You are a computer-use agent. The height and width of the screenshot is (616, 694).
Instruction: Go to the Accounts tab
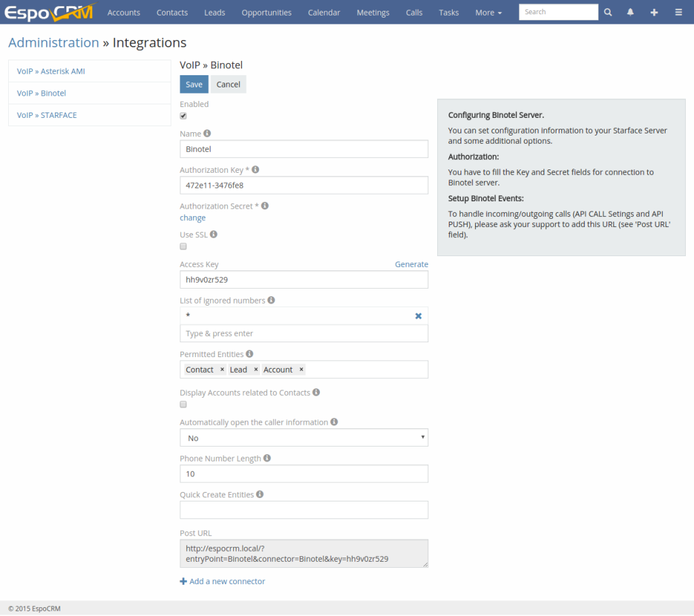(123, 12)
